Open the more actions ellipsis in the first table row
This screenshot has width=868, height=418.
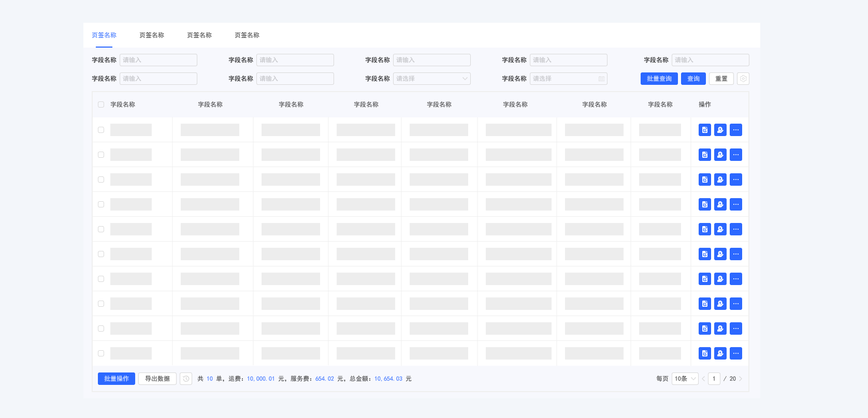pos(735,130)
